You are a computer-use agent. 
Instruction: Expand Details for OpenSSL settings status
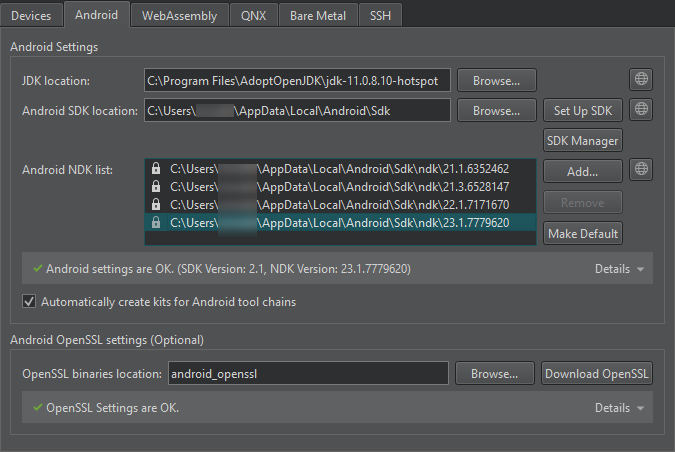619,408
